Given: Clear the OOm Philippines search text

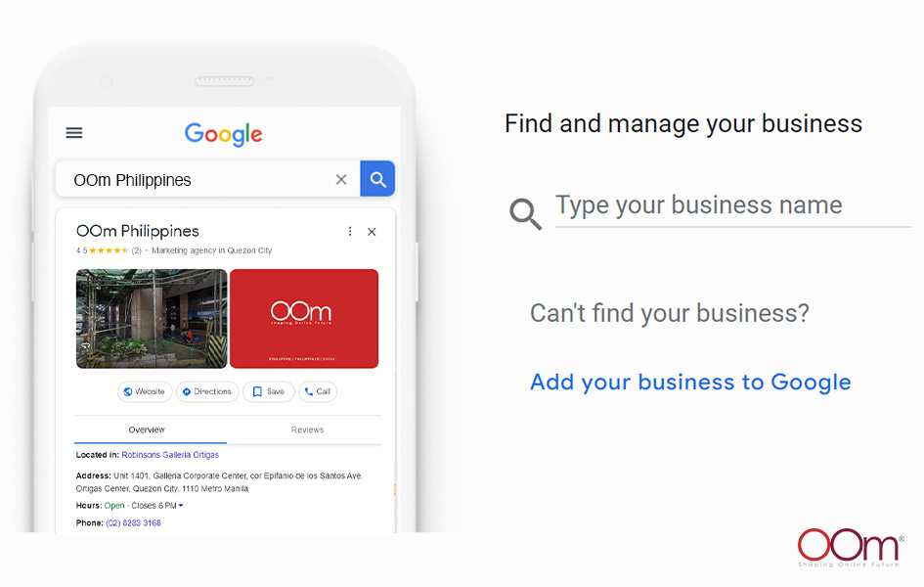Looking at the screenshot, I should [341, 180].
